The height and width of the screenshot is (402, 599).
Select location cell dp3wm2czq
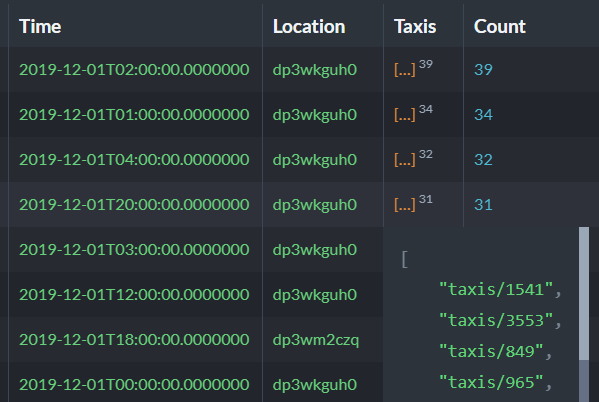pos(316,340)
